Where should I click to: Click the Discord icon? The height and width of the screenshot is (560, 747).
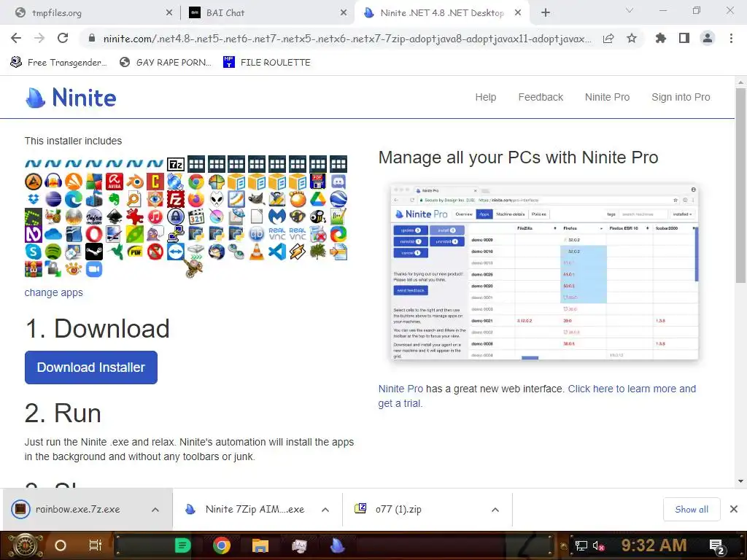click(338, 182)
